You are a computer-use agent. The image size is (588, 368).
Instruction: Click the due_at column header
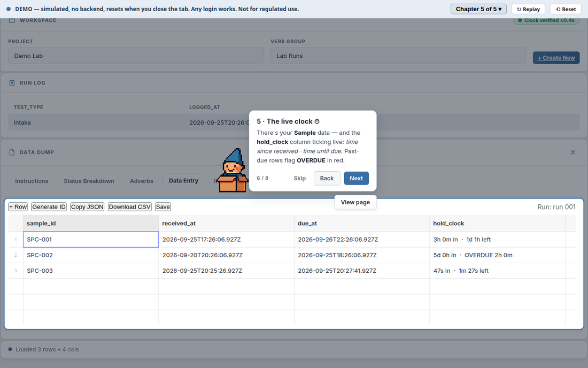point(362,223)
